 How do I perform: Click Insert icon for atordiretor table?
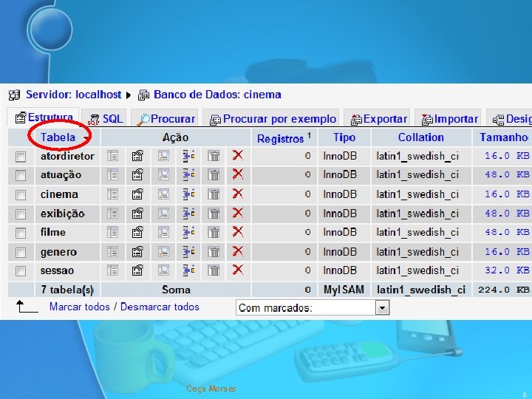point(188,156)
